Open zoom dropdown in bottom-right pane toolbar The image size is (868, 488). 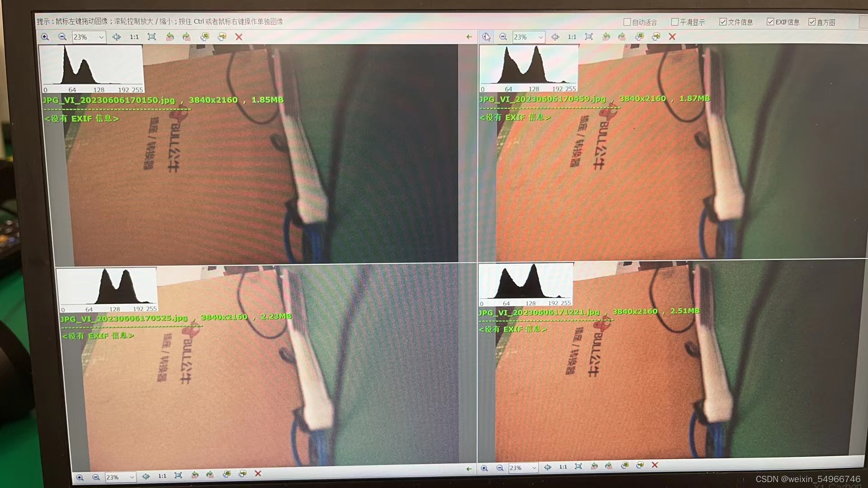coord(534,468)
